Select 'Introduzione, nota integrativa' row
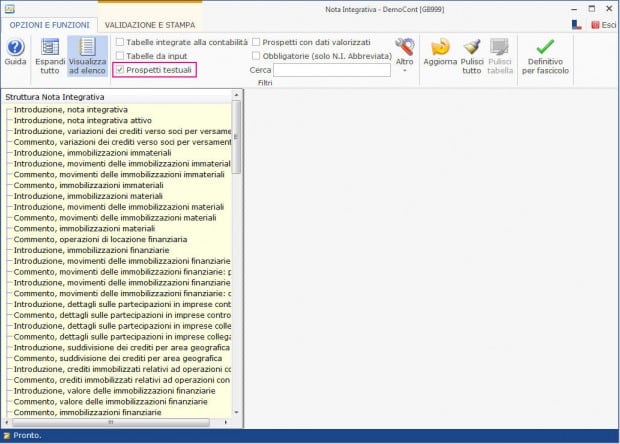620x444 pixels. pos(71,110)
